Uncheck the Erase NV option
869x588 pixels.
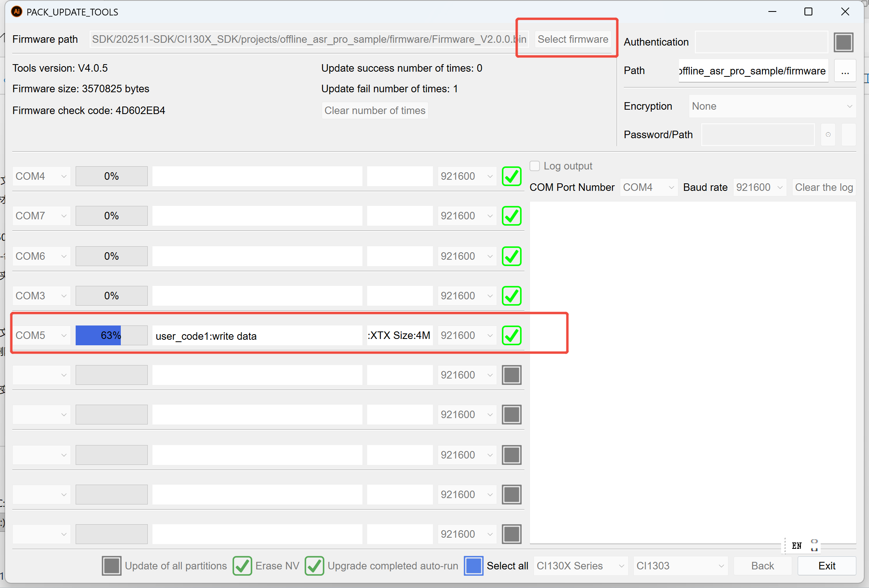click(x=242, y=566)
